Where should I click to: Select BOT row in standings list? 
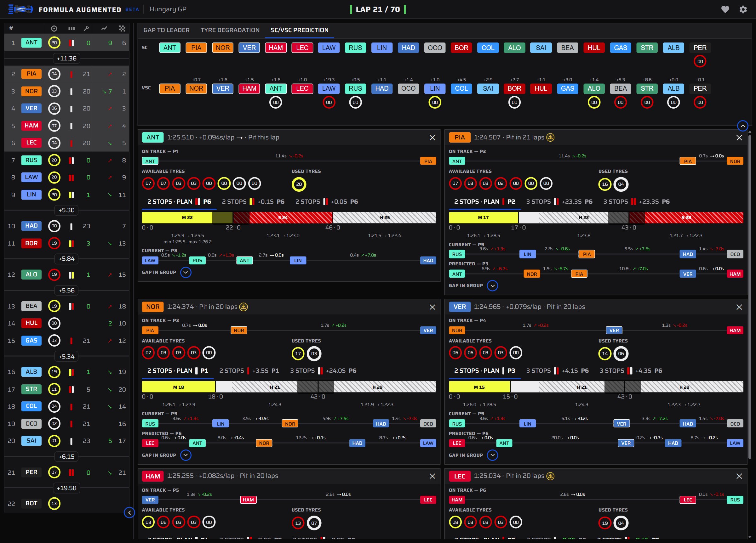pyautogui.click(x=67, y=503)
